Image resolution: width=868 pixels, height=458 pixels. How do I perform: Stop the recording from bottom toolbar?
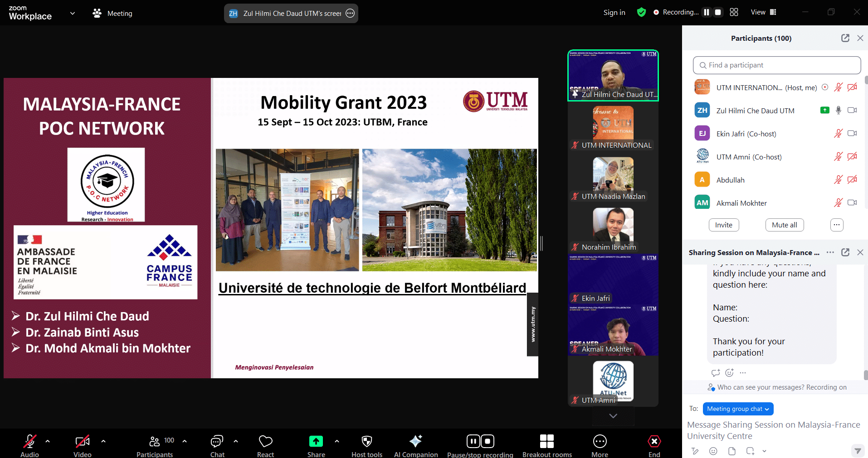pos(488,441)
